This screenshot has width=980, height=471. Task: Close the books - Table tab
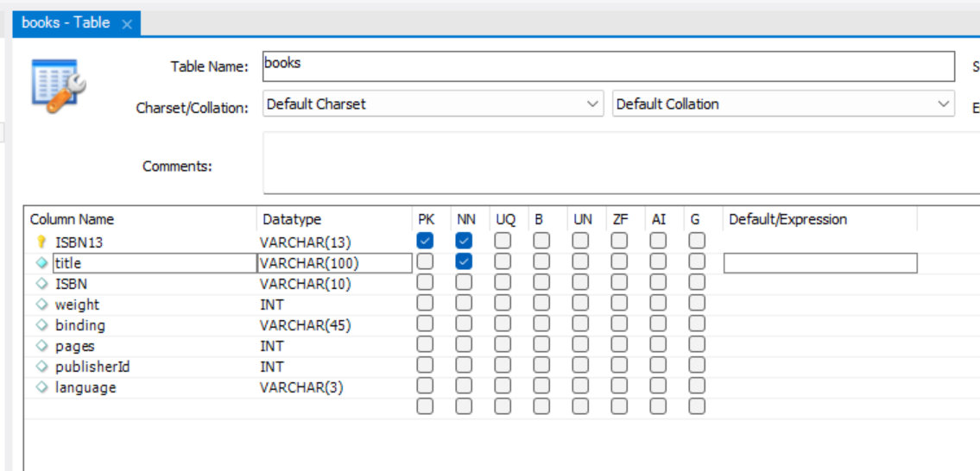(x=127, y=25)
